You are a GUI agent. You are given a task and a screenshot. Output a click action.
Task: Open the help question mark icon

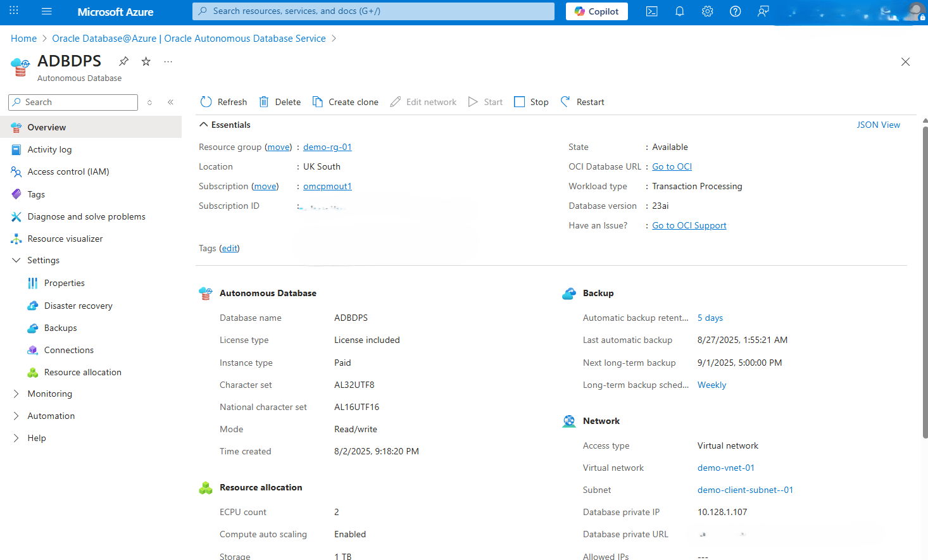[735, 11]
